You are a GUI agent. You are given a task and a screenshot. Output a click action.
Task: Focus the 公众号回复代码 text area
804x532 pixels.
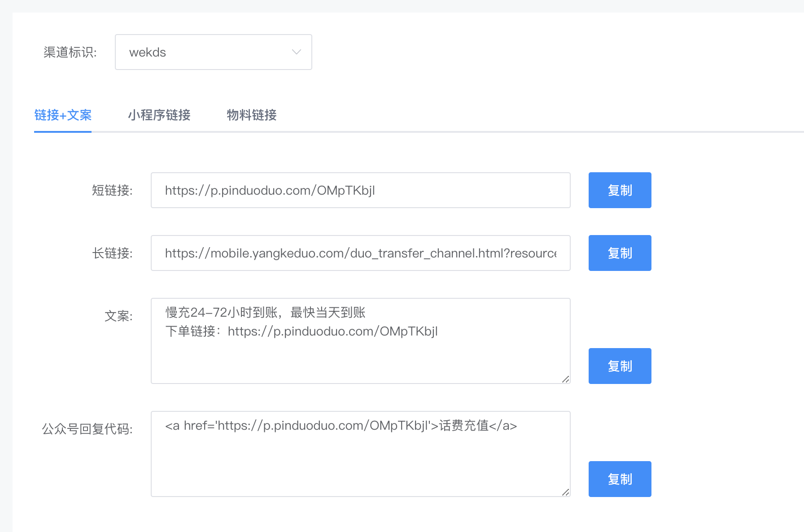(360, 462)
